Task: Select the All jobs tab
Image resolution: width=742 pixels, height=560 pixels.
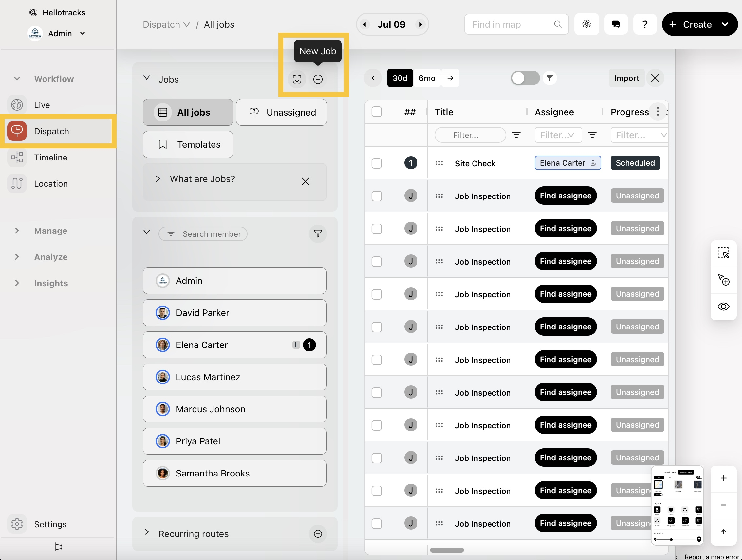Action: [x=188, y=112]
